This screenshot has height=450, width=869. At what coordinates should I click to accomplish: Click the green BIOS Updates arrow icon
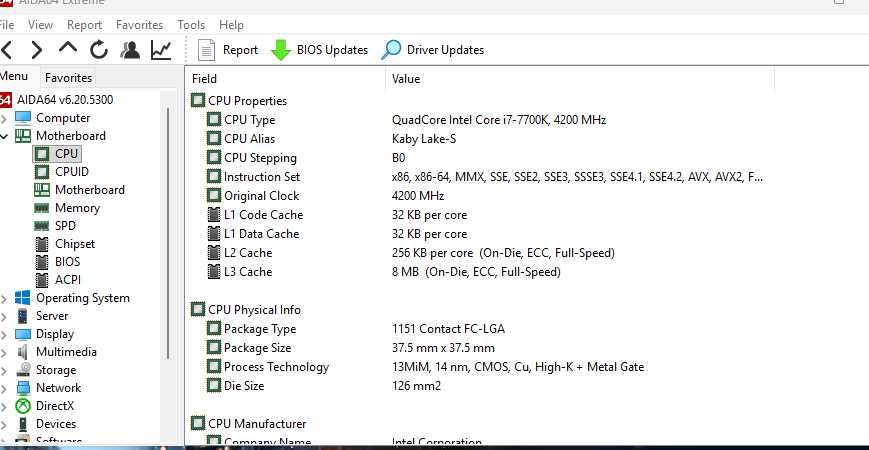pyautogui.click(x=281, y=50)
